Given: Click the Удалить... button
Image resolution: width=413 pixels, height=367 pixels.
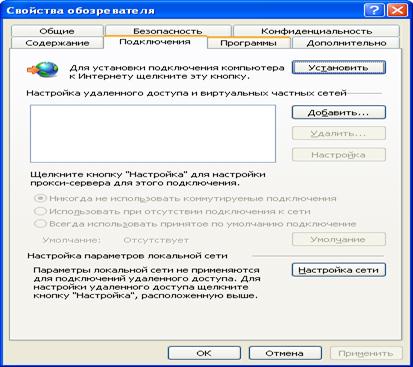Looking at the screenshot, I should 339,134.
